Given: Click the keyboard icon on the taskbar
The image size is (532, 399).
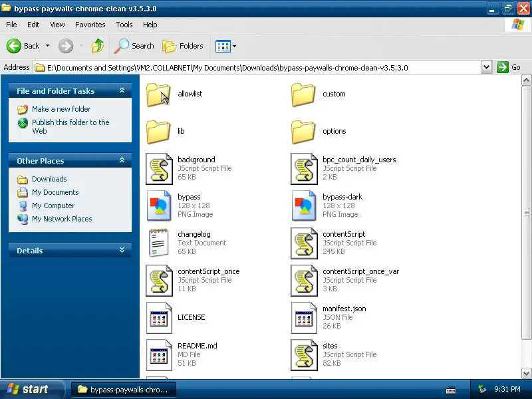Looking at the screenshot, I should coord(451,390).
